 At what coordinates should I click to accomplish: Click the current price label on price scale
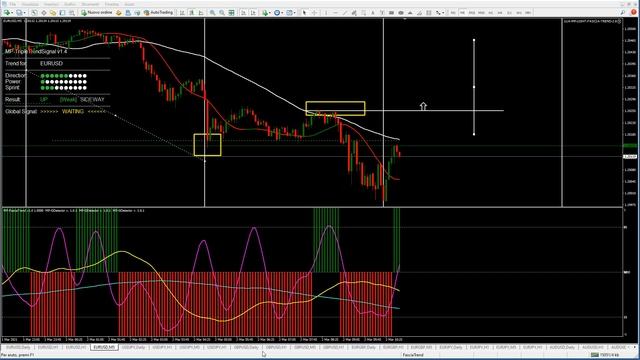pyautogui.click(x=630, y=157)
